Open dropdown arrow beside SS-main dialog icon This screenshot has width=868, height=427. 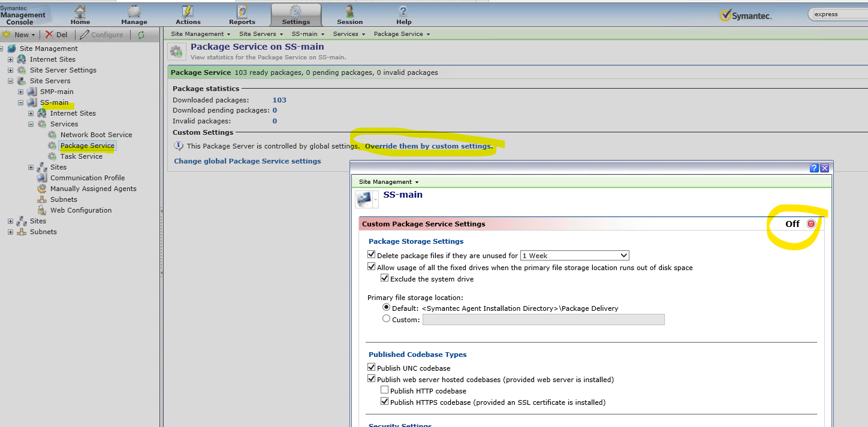[x=376, y=199]
